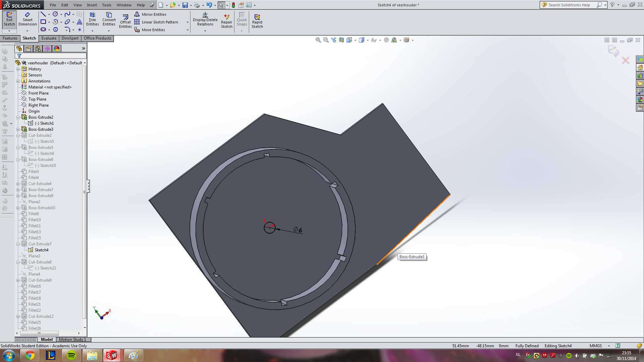The width and height of the screenshot is (644, 362).
Task: Open the File menu
Action: coord(53,5)
